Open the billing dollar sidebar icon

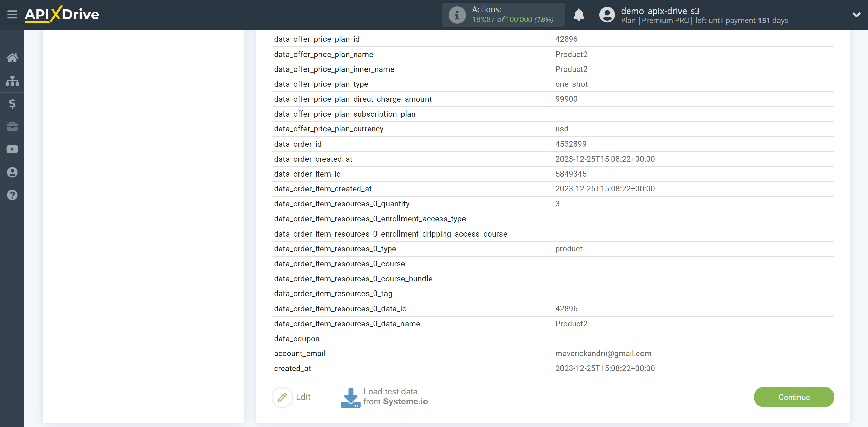[x=12, y=103]
